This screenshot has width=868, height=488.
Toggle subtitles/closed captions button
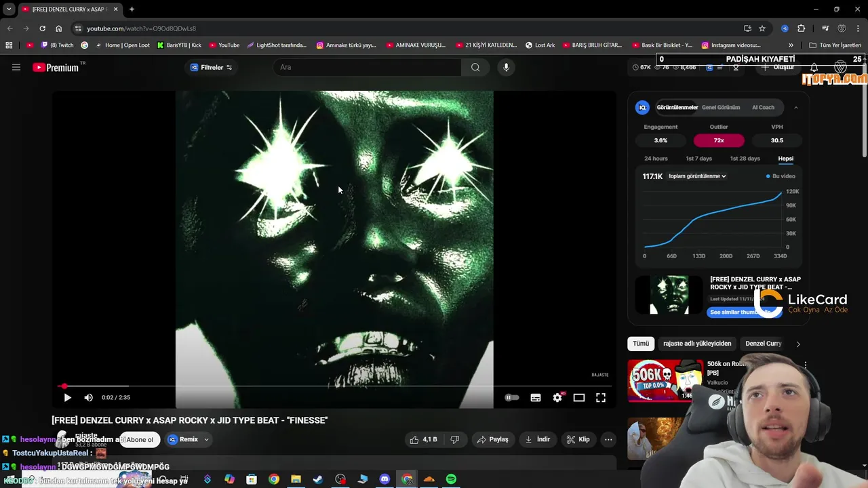coord(536,398)
